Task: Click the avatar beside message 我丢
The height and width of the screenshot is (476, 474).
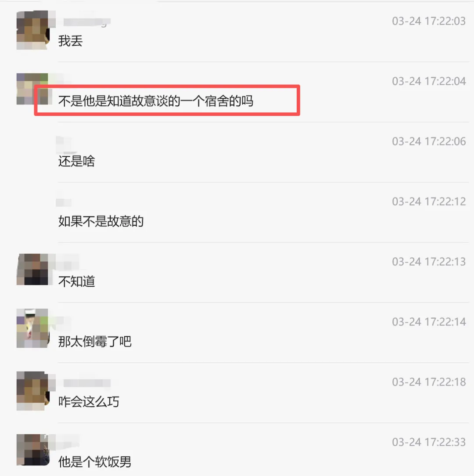Action: click(x=33, y=30)
